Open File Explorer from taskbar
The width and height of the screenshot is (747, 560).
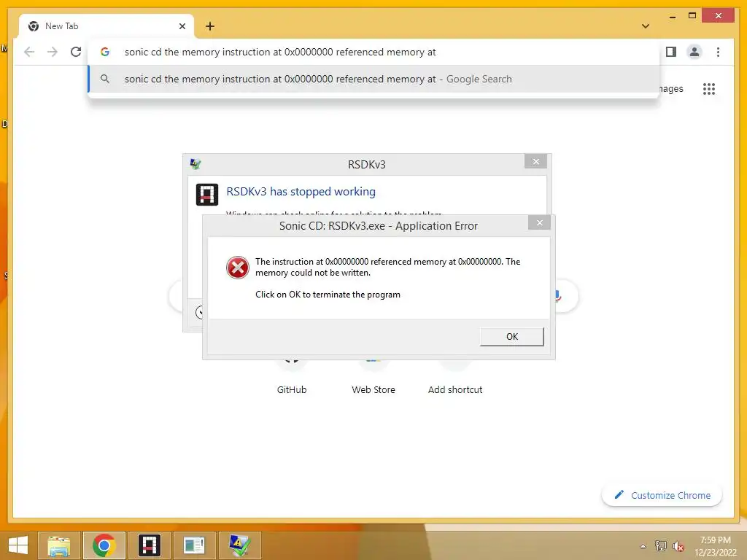58,545
